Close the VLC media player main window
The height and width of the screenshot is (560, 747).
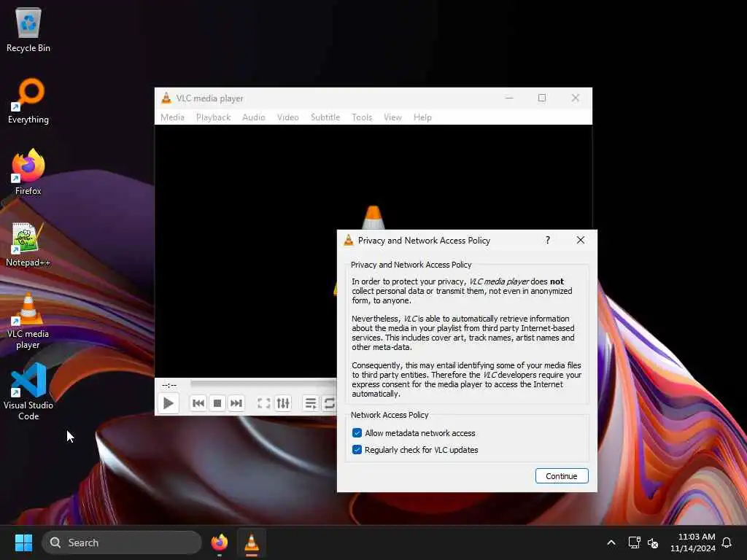coord(576,98)
